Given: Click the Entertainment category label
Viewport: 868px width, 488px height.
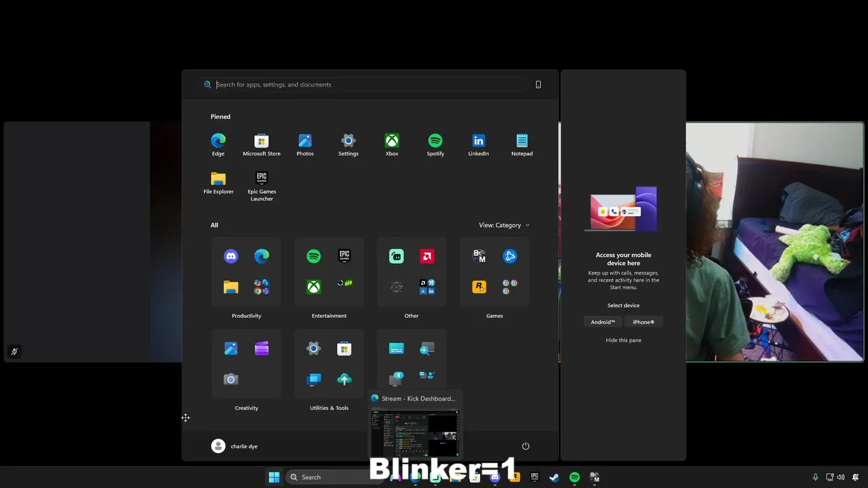Looking at the screenshot, I should tap(329, 316).
